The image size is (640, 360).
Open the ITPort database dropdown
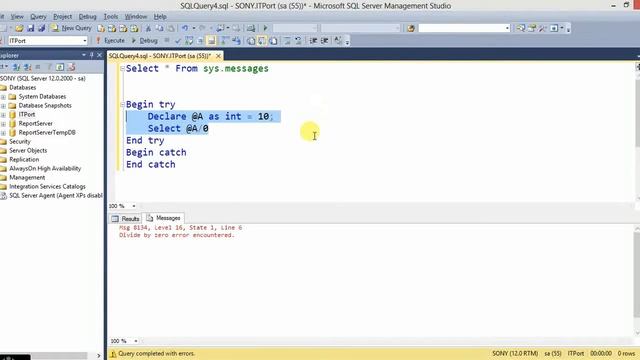84,41
